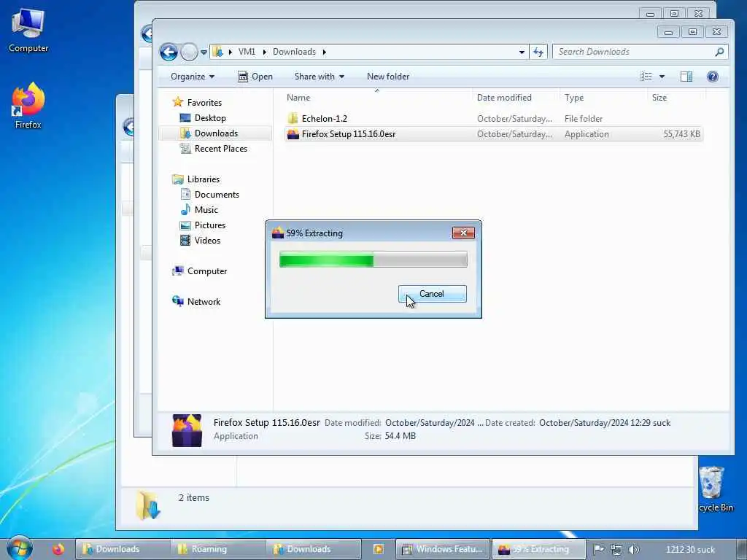Switch to the second Downloads taskbar window
This screenshot has height=560, width=747.
(x=314, y=549)
